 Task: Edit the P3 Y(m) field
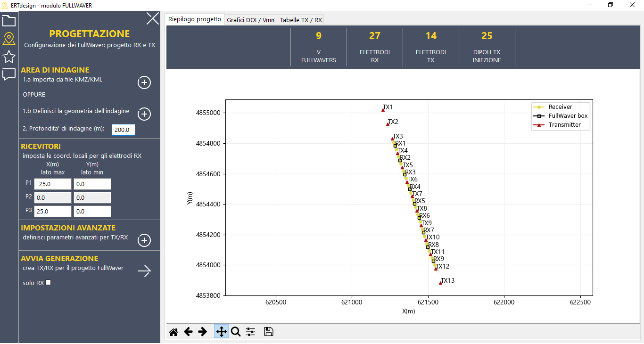(x=92, y=212)
